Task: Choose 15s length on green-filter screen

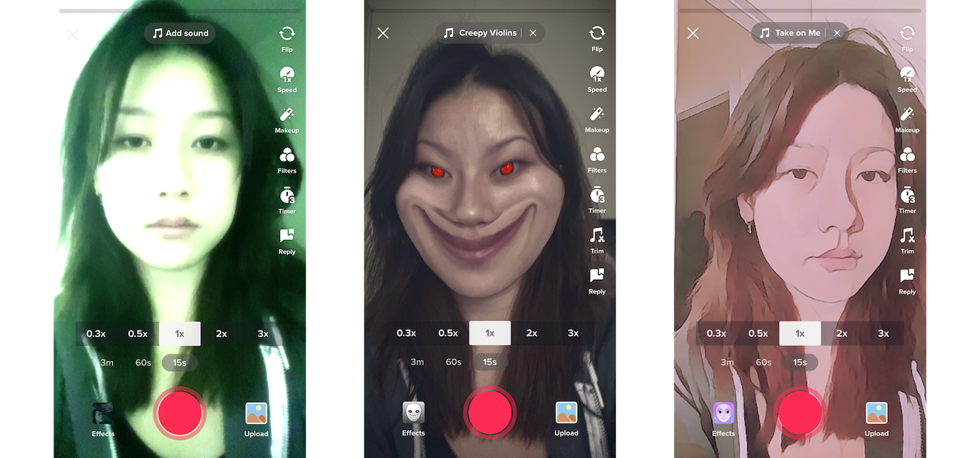Action: (180, 362)
